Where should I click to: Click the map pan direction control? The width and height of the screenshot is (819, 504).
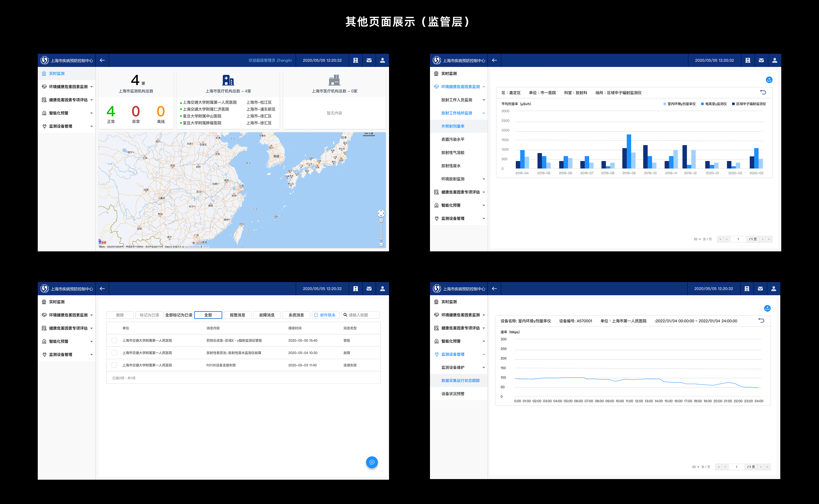tap(381, 213)
